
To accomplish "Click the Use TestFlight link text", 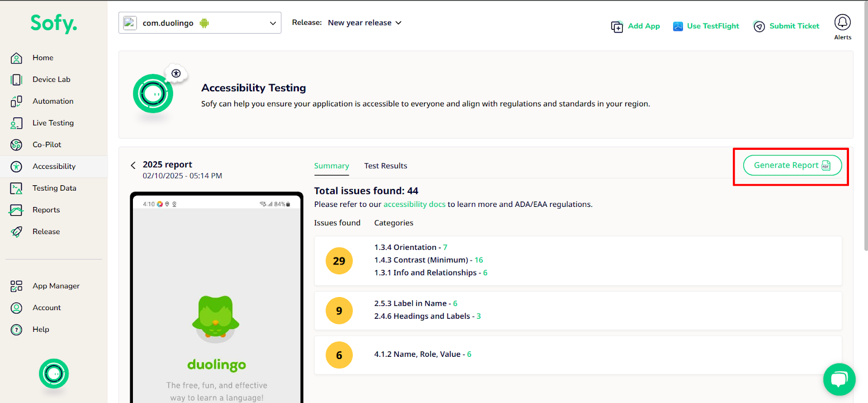I will click(713, 26).
